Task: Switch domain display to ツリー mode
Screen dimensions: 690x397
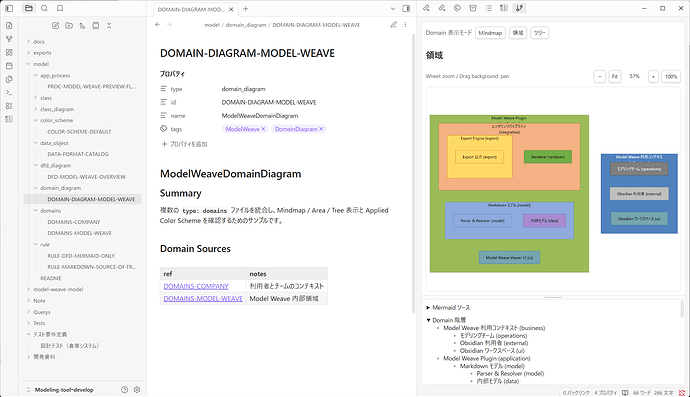Action: click(540, 33)
